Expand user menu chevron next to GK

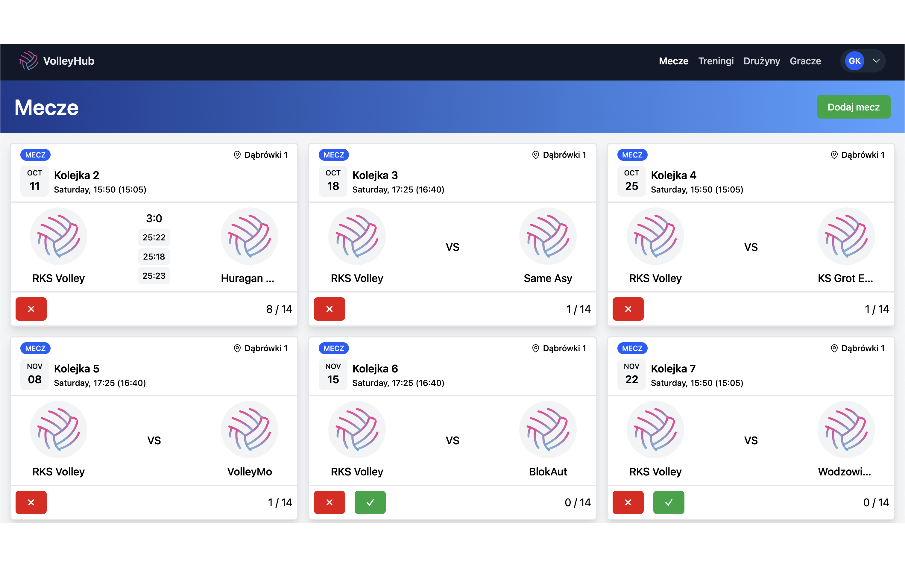(876, 61)
